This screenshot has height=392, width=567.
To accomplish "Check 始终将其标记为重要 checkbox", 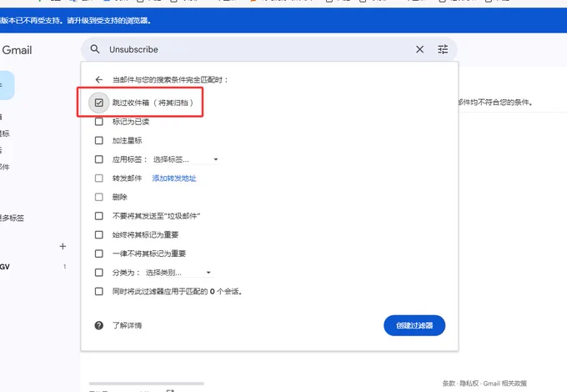I will (98, 234).
